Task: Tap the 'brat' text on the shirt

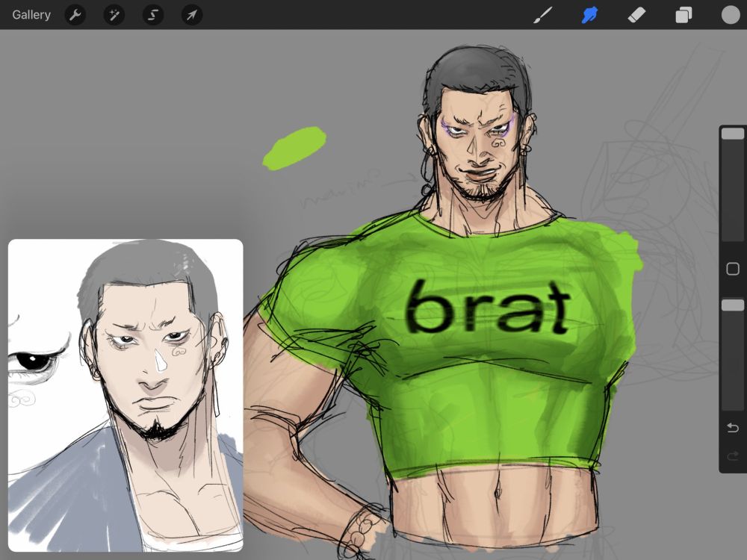Action: pos(489,307)
